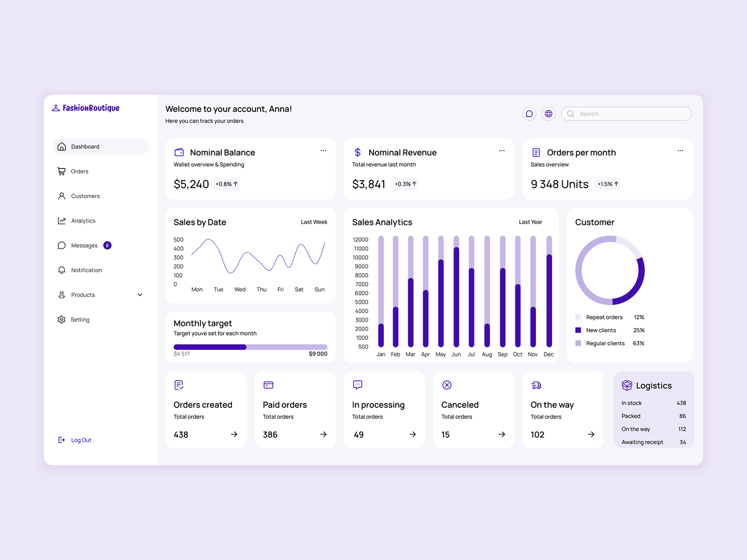Screen dimensions: 747x560
Task: Select the Orders cart icon in sidebar
Action: (x=62, y=171)
